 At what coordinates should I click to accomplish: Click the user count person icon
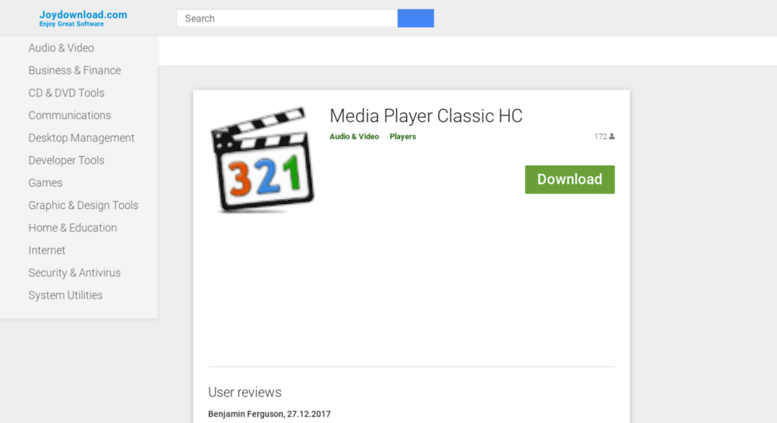(612, 136)
